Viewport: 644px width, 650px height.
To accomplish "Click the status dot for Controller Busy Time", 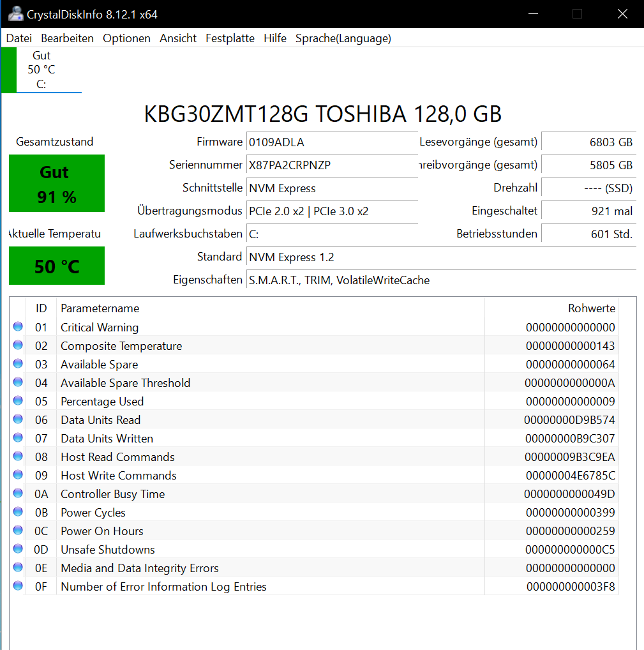I will click(18, 494).
